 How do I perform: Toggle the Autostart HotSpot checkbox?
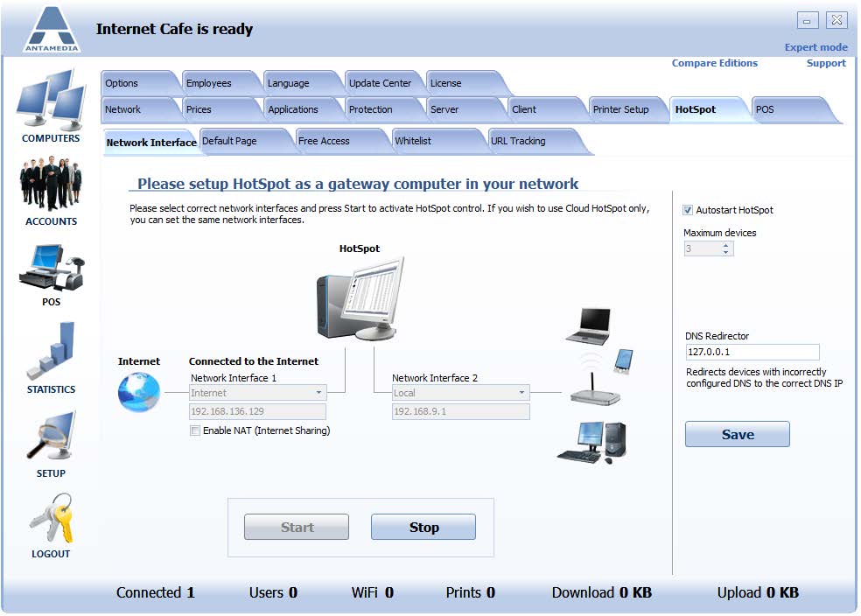688,210
